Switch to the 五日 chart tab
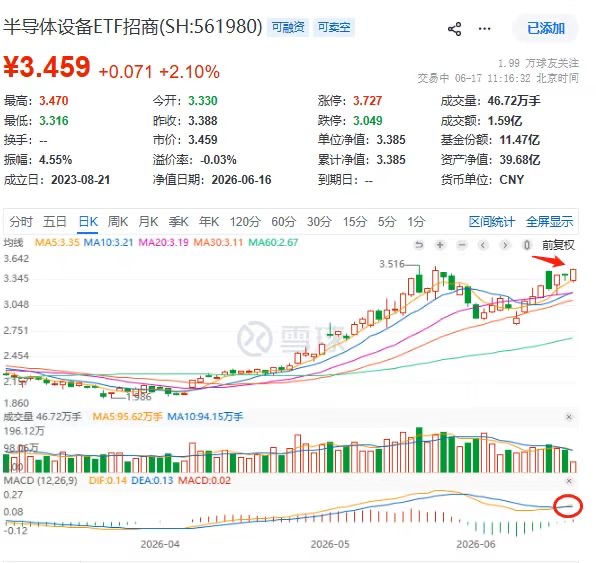The width and height of the screenshot is (596, 563). click(55, 222)
